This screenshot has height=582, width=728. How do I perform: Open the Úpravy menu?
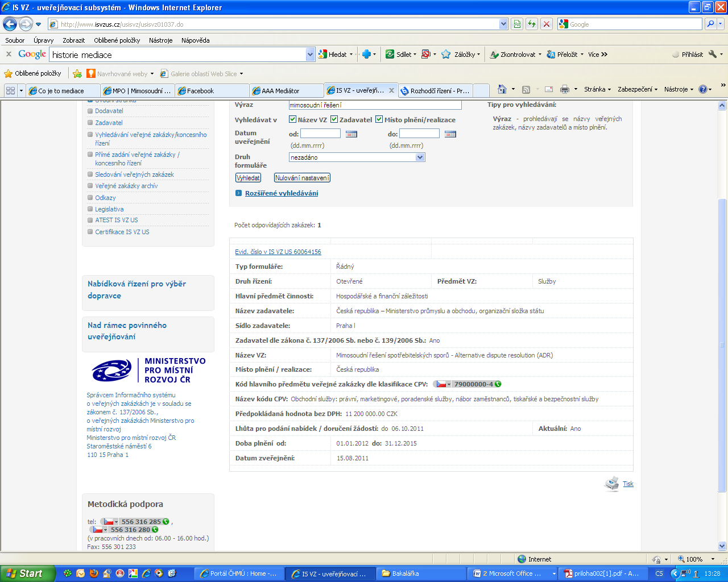click(43, 40)
